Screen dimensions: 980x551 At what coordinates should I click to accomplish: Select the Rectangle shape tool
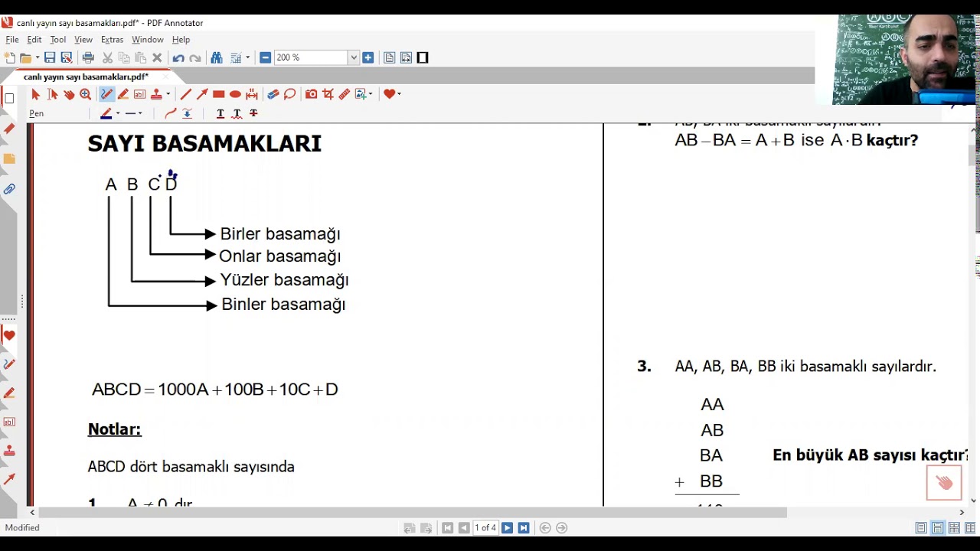pyautogui.click(x=219, y=94)
